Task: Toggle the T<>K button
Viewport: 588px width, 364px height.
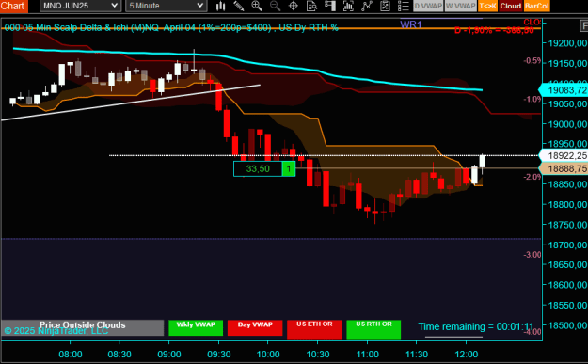Action: 488,6
